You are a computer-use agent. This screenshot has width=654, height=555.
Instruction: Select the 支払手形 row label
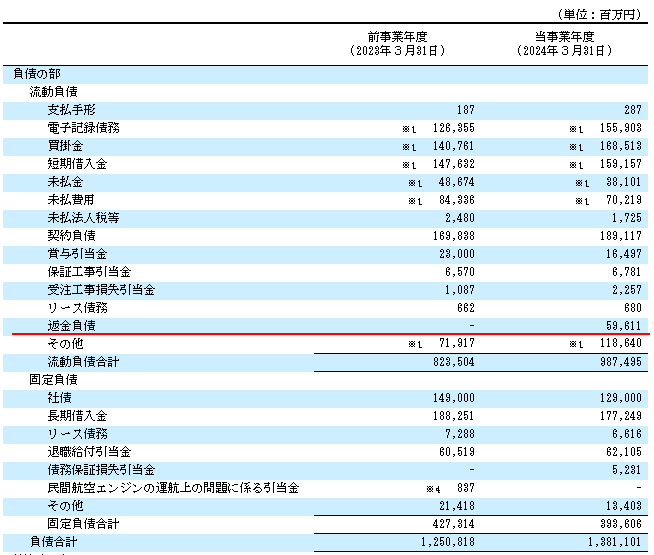pyautogui.click(x=70, y=109)
